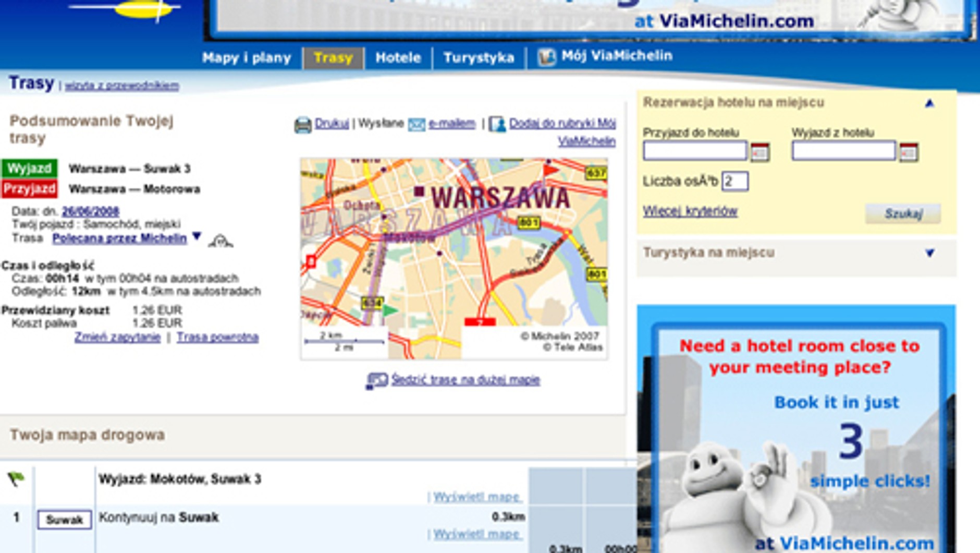Image resolution: width=980 pixels, height=553 pixels.
Task: Click the Mój ViaMichelin book icon
Action: [546, 56]
